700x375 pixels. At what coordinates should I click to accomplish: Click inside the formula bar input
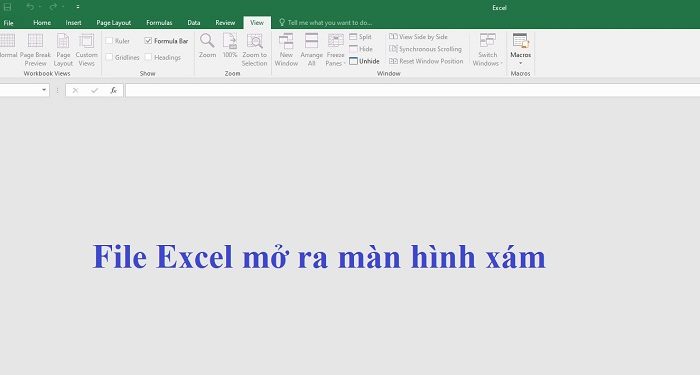point(412,90)
